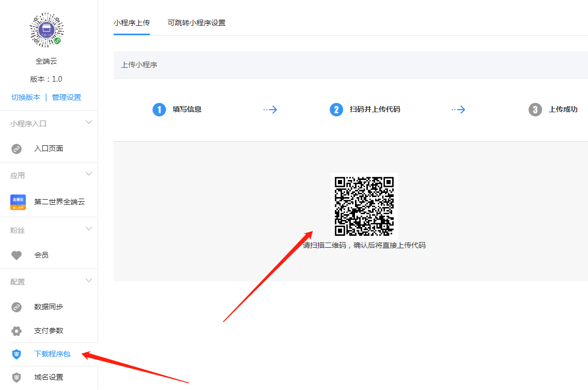Image resolution: width=588 pixels, height=390 pixels.
Task: Open the 管理设置 link
Action: click(x=66, y=97)
